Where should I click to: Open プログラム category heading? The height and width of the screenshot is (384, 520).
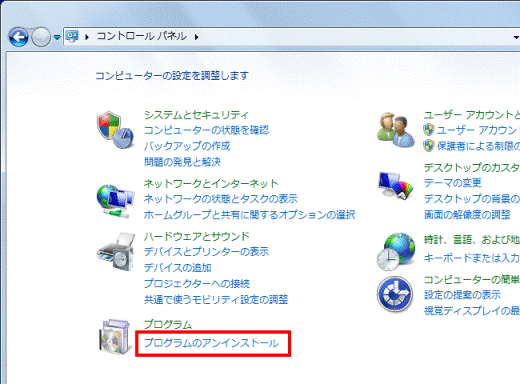(168, 324)
